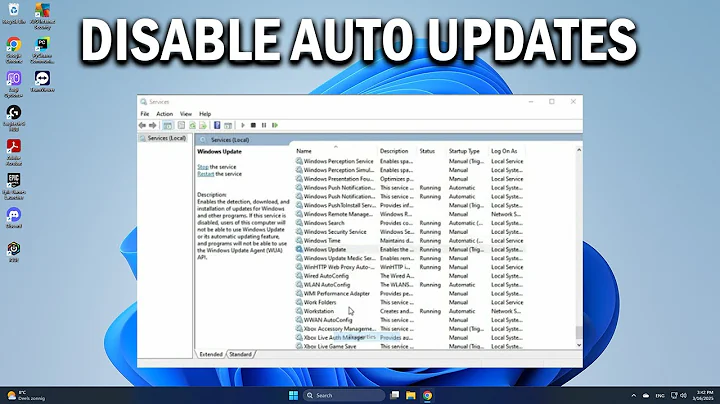The image size is (720, 404).
Task: Select the Windows Perception Service row
Action: [x=410, y=161]
